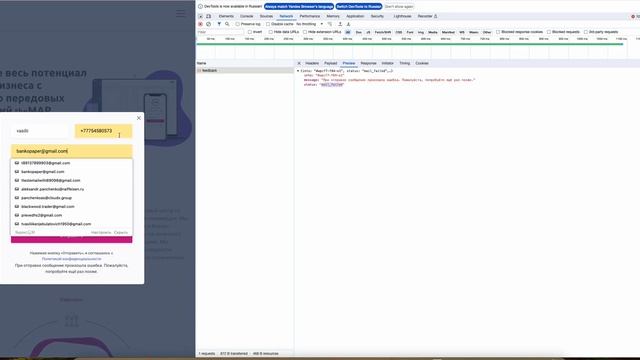This screenshot has width=640, height=360.
Task: Click Always match browser's language button
Action: tap(299, 7)
